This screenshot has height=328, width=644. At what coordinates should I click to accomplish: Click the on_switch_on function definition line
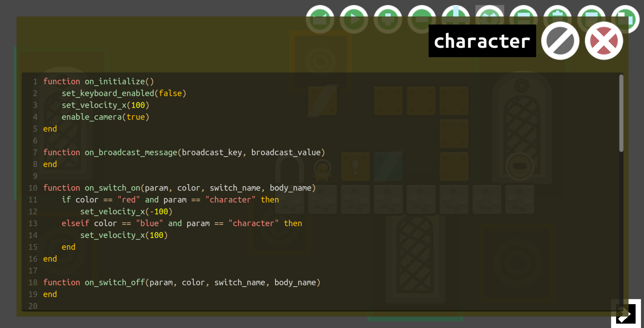[x=179, y=188]
